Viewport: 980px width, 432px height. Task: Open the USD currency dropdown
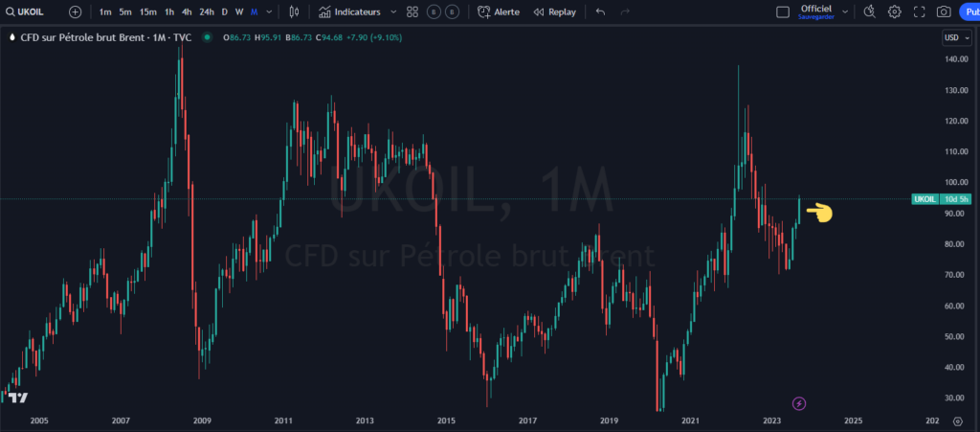click(955, 37)
